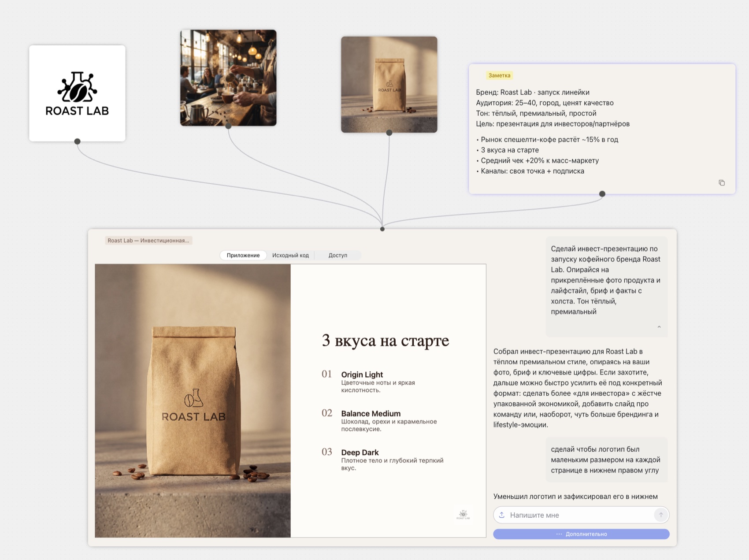Select the coffee bag product photo card
The height and width of the screenshot is (560, 749).
[389, 85]
